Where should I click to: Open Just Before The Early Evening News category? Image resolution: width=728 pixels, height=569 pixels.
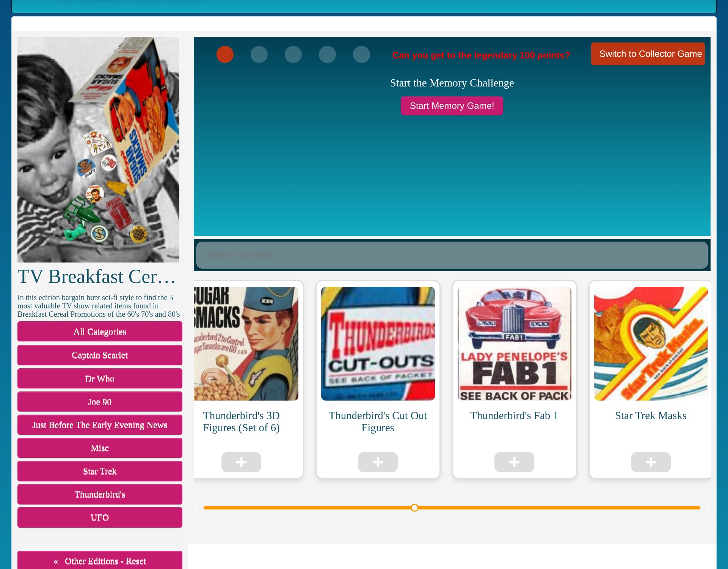click(x=100, y=425)
